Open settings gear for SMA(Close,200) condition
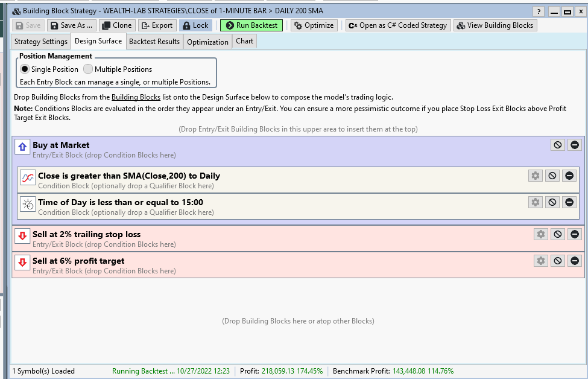Viewport: 588px width, 379px height. [x=535, y=176]
